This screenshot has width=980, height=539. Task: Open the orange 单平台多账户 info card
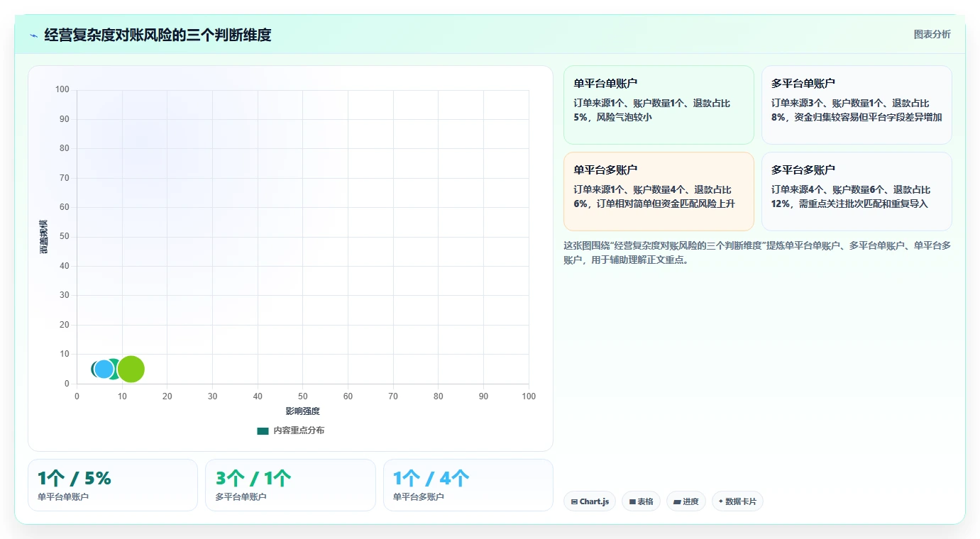(659, 191)
